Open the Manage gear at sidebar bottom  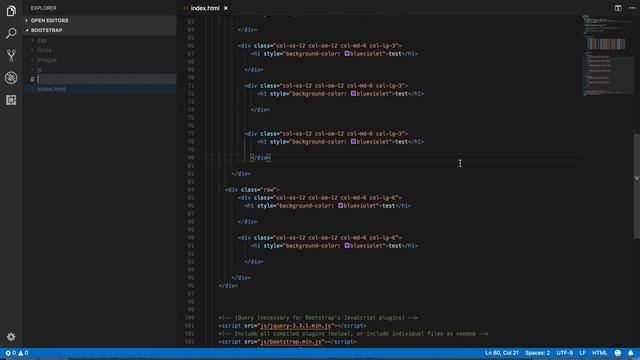coord(11,337)
